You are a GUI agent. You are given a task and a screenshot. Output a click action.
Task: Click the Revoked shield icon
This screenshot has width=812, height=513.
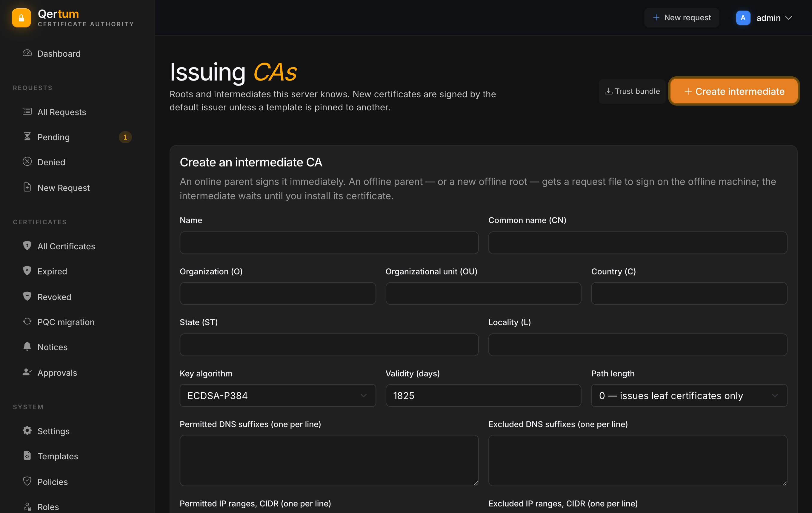point(27,296)
